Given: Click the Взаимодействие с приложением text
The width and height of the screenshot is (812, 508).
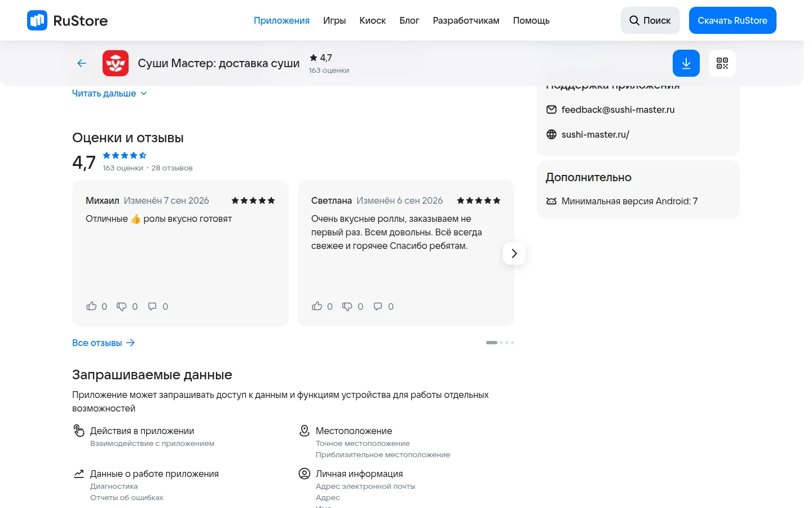Looking at the screenshot, I should (x=152, y=444).
